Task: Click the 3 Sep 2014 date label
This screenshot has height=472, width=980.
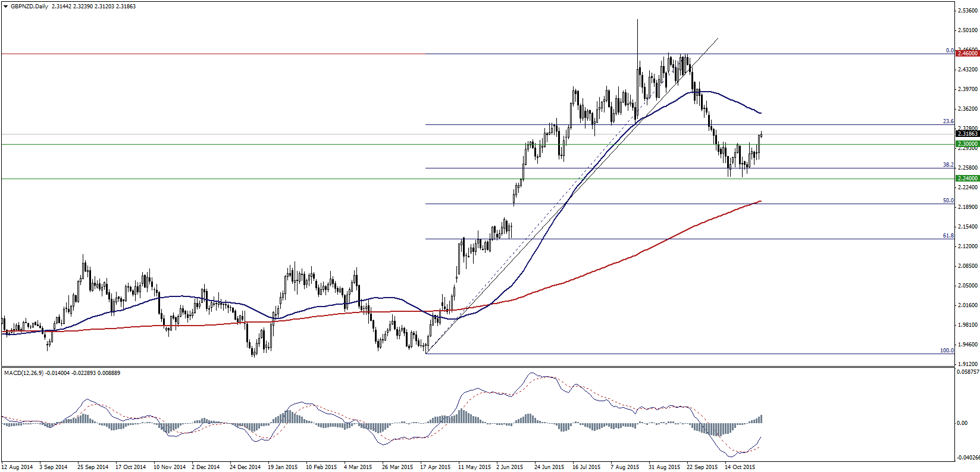Action: [x=54, y=467]
